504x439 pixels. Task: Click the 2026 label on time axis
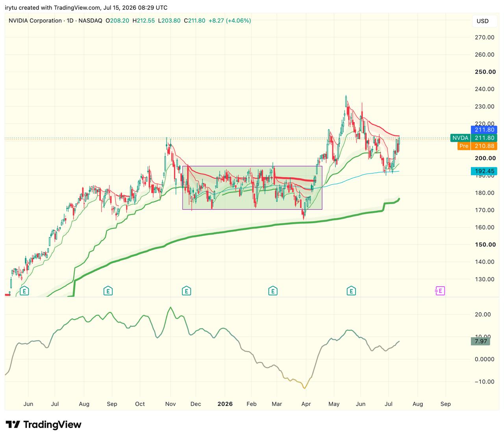(225, 404)
